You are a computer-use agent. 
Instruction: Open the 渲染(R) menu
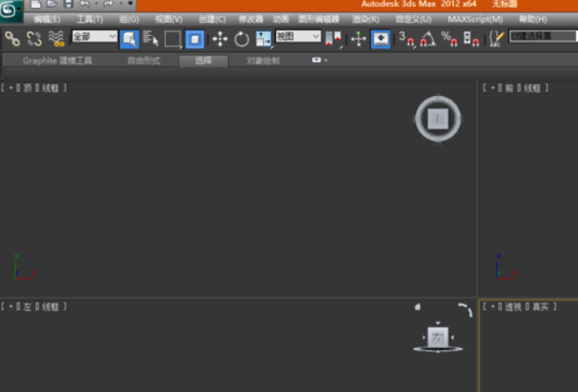coord(365,18)
